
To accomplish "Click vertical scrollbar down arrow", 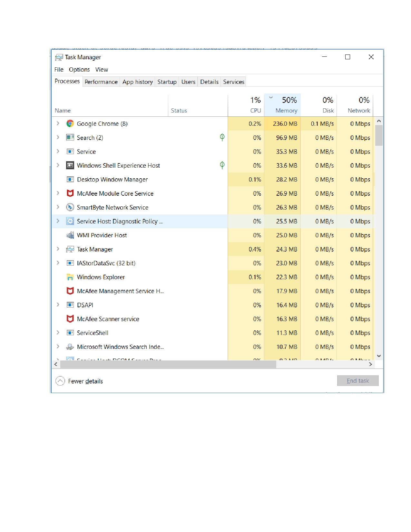I will [379, 356].
